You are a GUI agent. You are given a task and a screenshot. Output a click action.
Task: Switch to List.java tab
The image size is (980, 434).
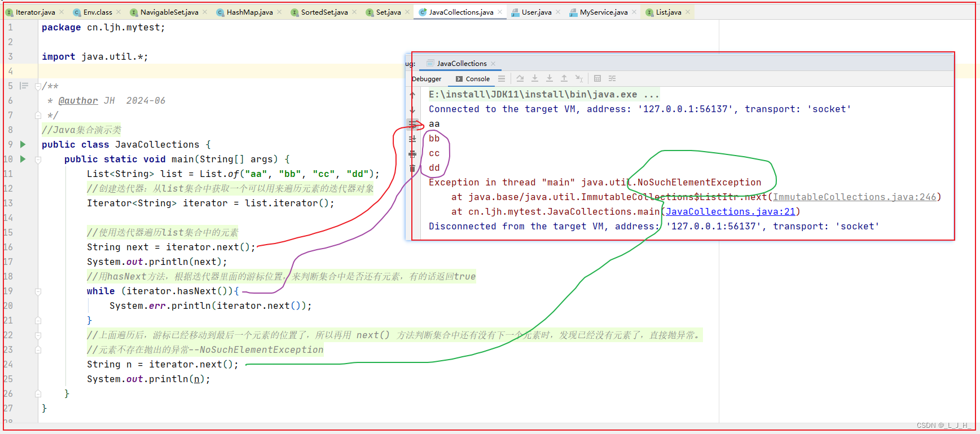pos(669,12)
